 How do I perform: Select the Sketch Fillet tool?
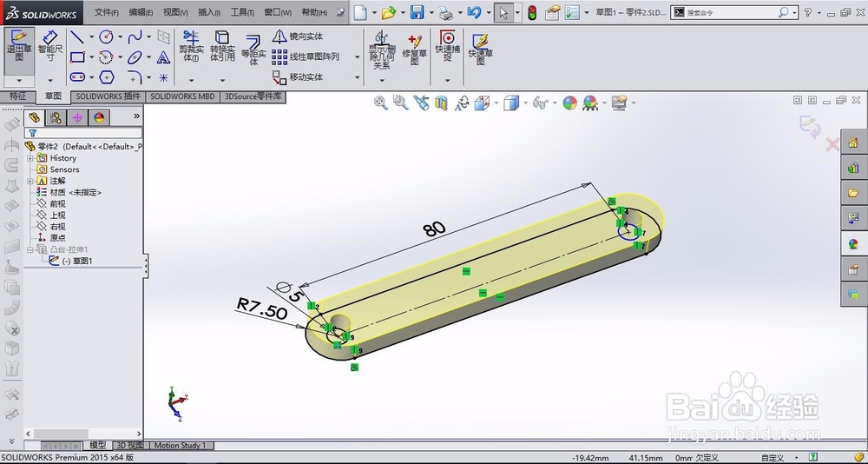135,77
